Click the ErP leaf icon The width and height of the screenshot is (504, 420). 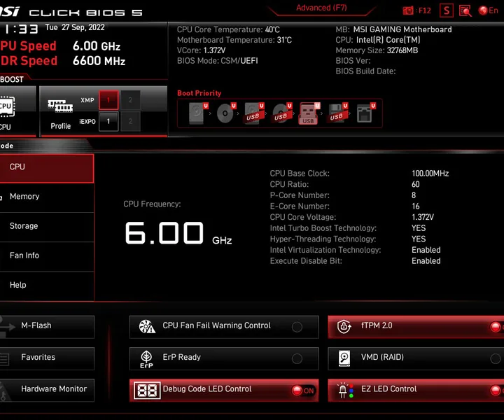pos(146,359)
